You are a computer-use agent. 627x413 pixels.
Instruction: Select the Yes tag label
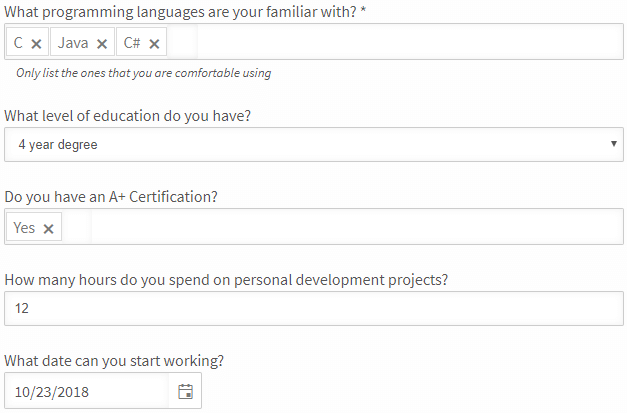24,228
